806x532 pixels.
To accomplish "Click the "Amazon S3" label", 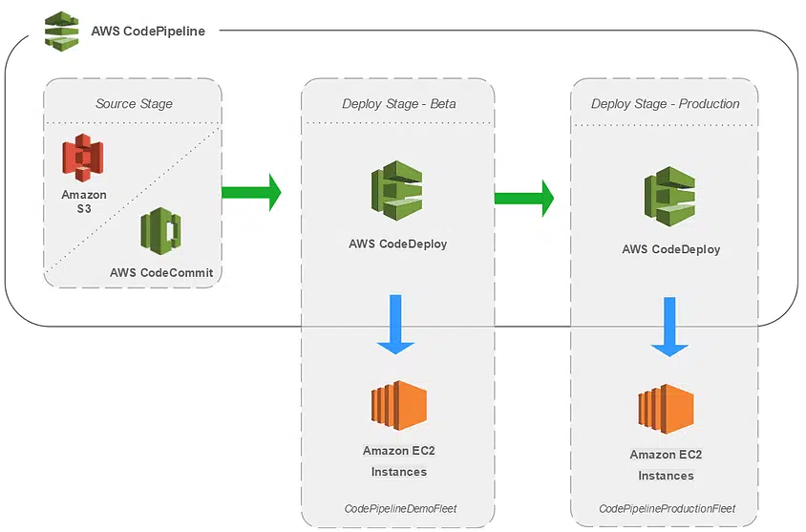I will click(x=84, y=201).
